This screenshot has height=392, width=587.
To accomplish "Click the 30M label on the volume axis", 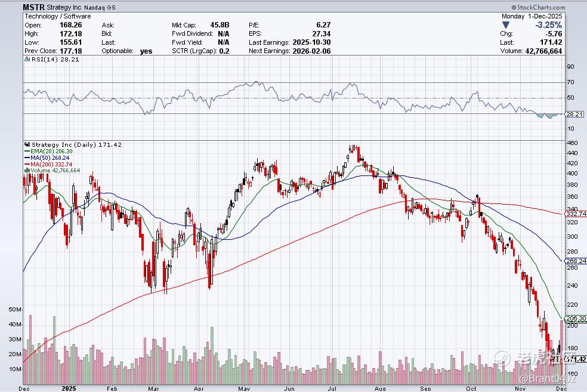I will (14, 339).
